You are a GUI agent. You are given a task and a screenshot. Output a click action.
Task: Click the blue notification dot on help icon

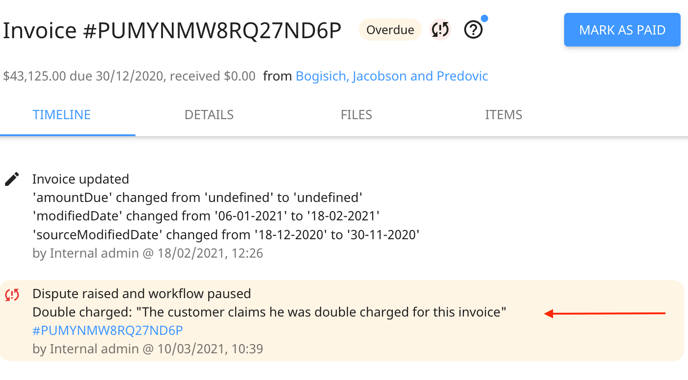tap(484, 18)
